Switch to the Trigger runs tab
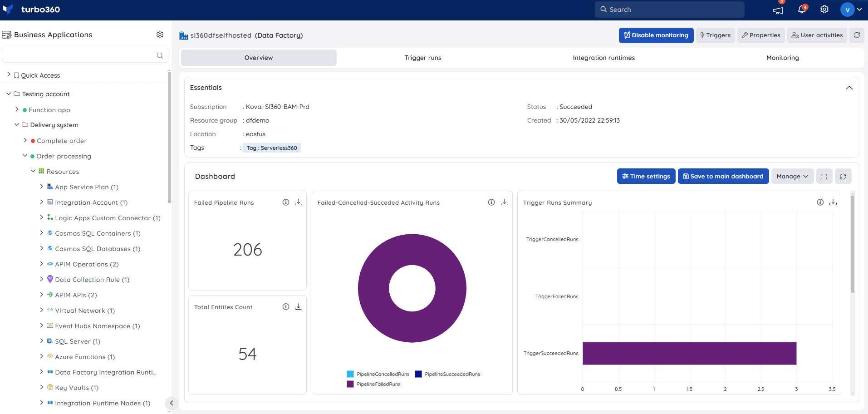868x414 pixels. pos(423,58)
